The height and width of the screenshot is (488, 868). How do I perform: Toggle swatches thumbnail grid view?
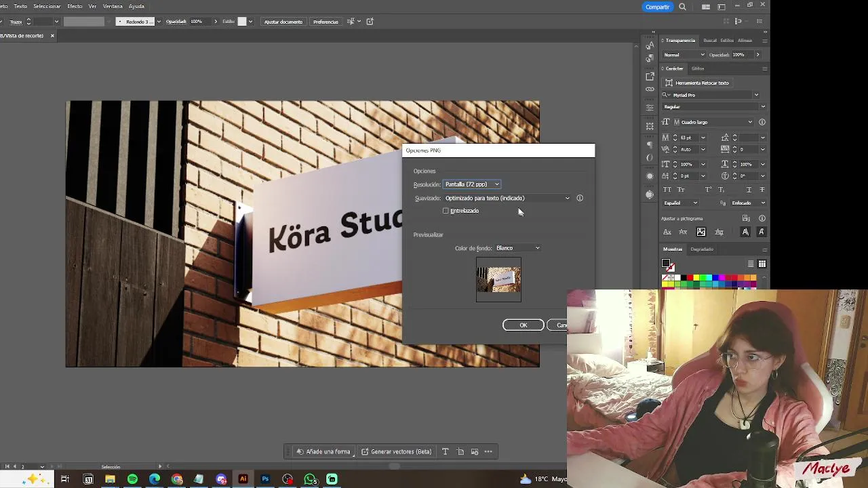[762, 264]
